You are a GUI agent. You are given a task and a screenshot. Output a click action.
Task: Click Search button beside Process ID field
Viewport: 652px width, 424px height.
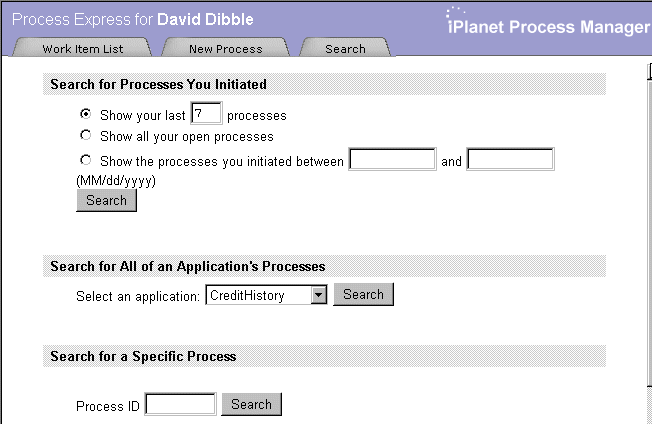tap(252, 404)
